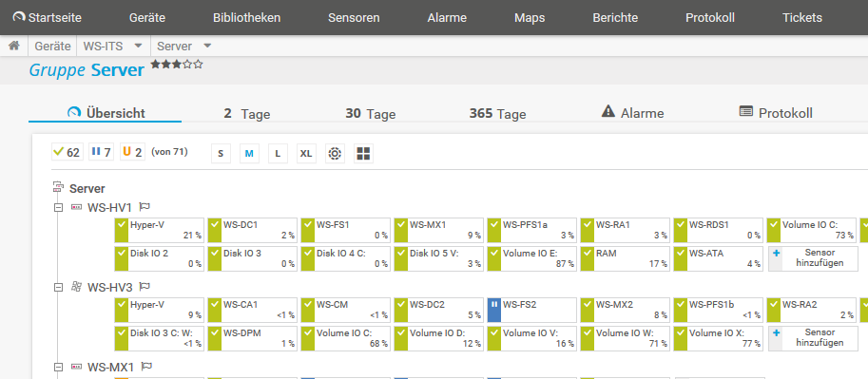Switch to the tile grid view icon

coord(363,153)
